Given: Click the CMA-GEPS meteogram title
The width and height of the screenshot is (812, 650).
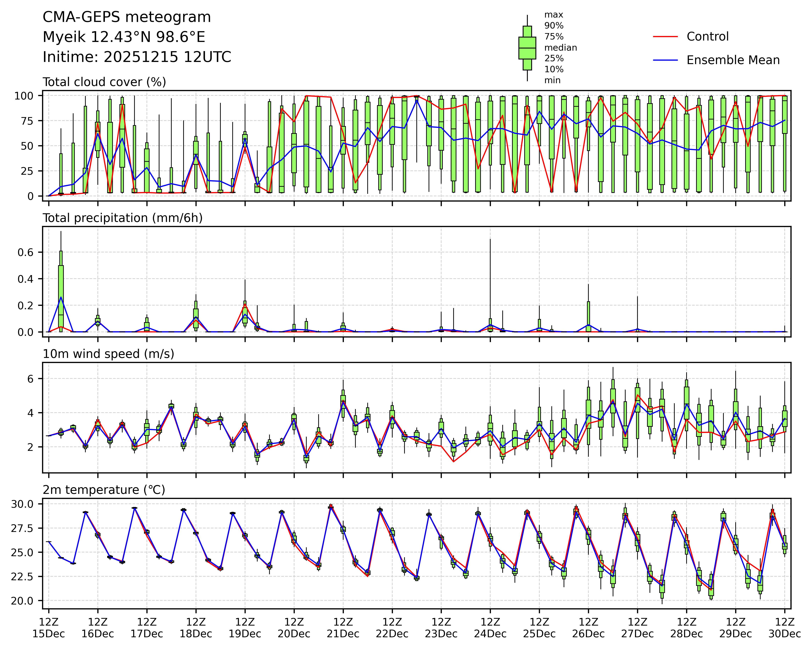Looking at the screenshot, I should pos(127,17).
